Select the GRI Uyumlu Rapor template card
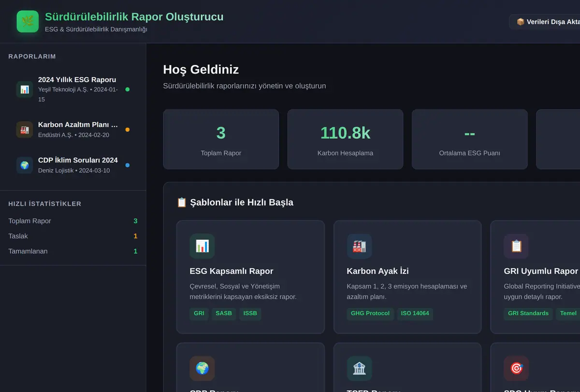 [536, 277]
